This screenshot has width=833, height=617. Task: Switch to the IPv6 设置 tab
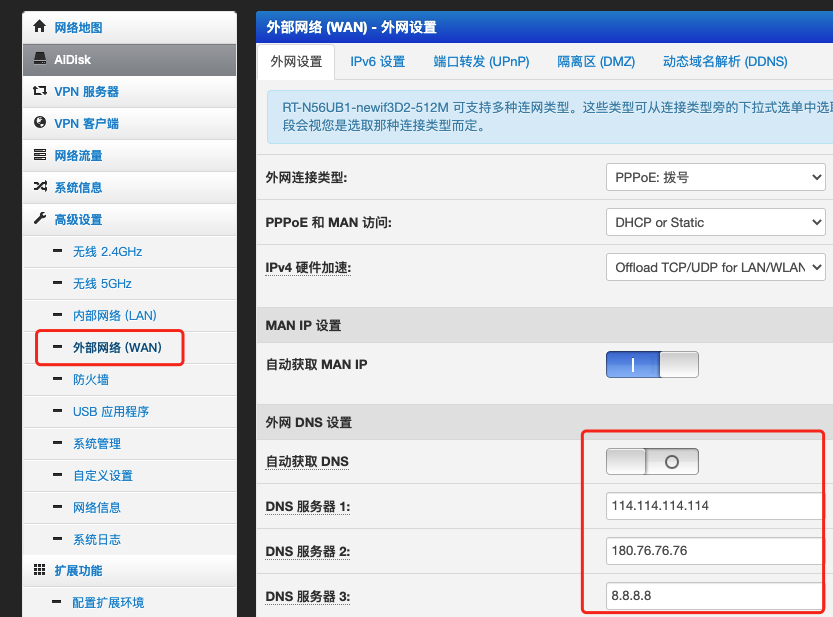click(377, 61)
